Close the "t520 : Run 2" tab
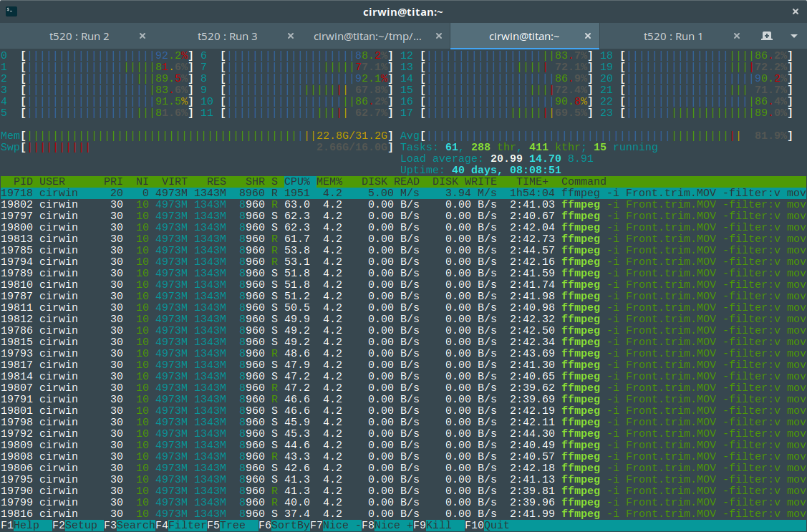Image resolution: width=807 pixels, height=532 pixels. pyautogui.click(x=142, y=34)
